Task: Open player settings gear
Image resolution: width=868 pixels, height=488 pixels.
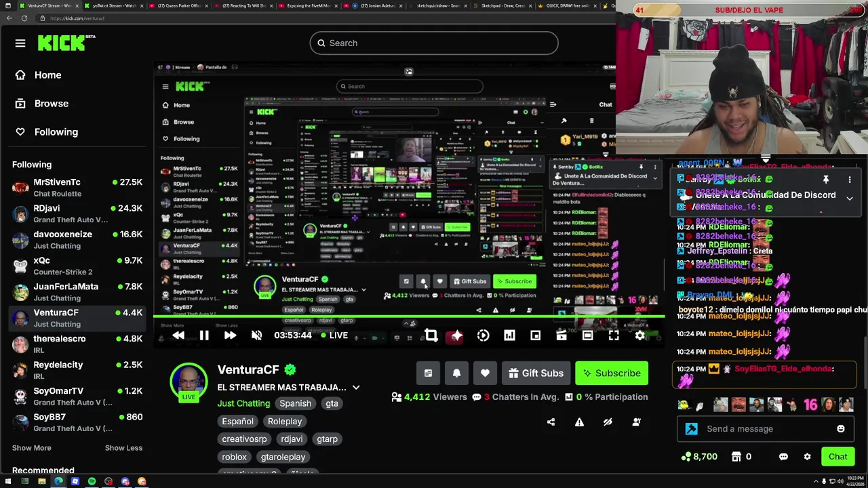Action: [x=639, y=335]
